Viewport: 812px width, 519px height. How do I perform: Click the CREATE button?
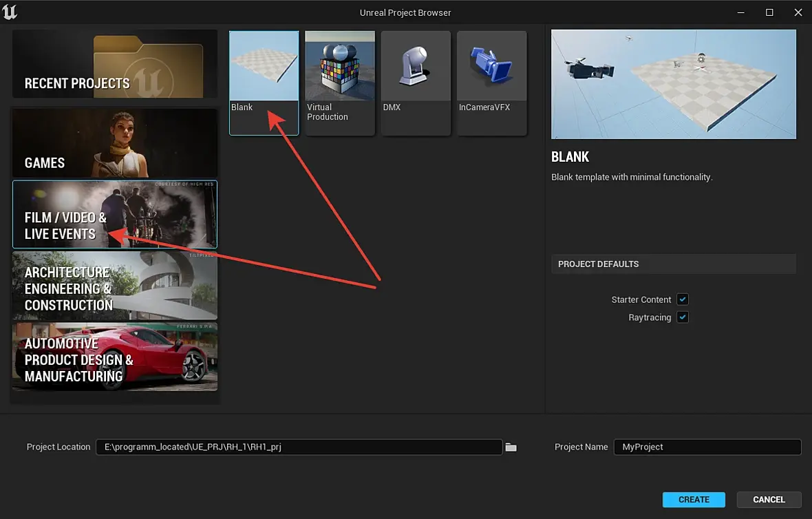(694, 499)
